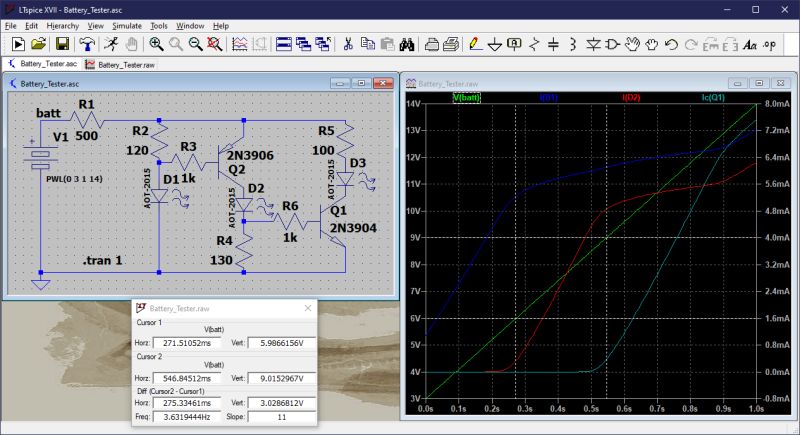Click the Cascade windows toolbar icon
Image resolution: width=800 pixels, height=435 pixels.
pyautogui.click(x=323, y=44)
